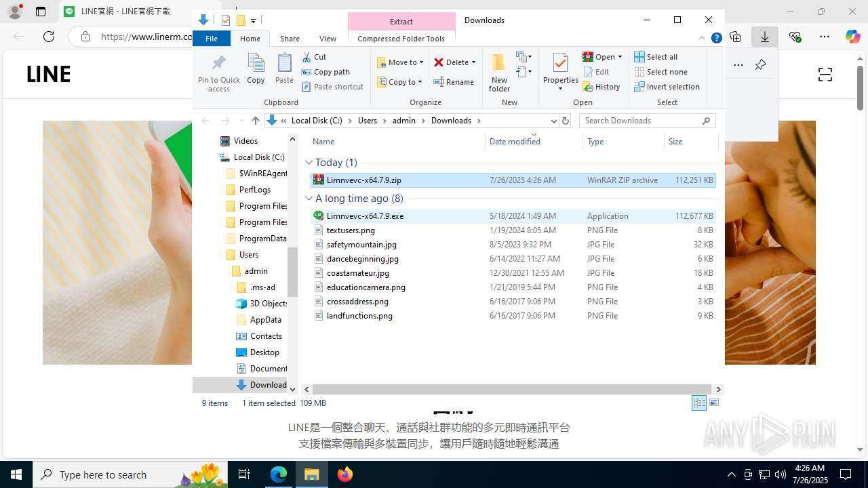The height and width of the screenshot is (488, 868).
Task: Select coastamateur.jpg file
Action: point(513,273)
